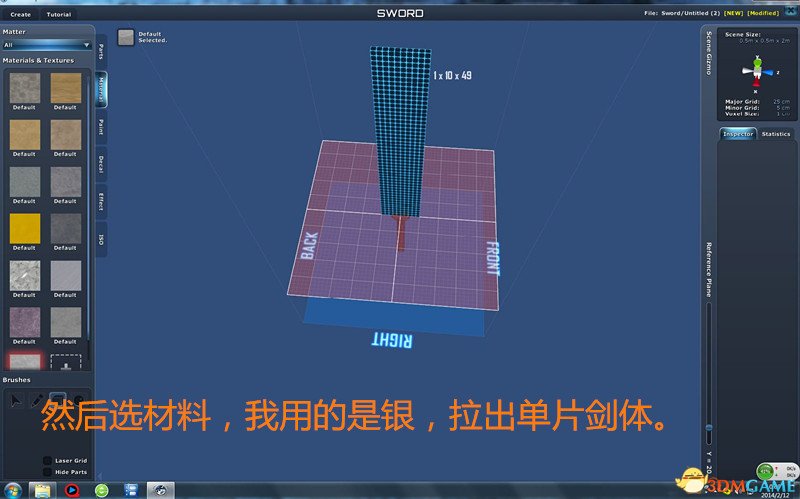
Task: Click the Minor Grid value
Action: 783,108
